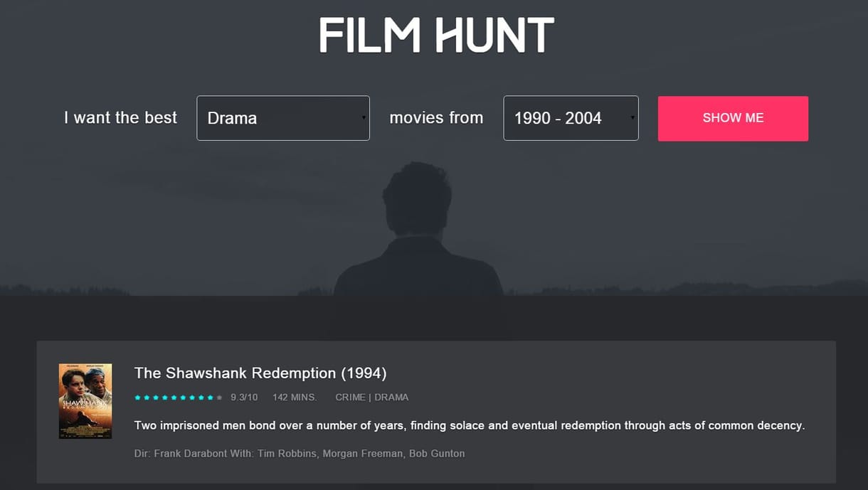The image size is (868, 490).
Task: Click the FILM HUNT title logo
Action: pos(436,34)
